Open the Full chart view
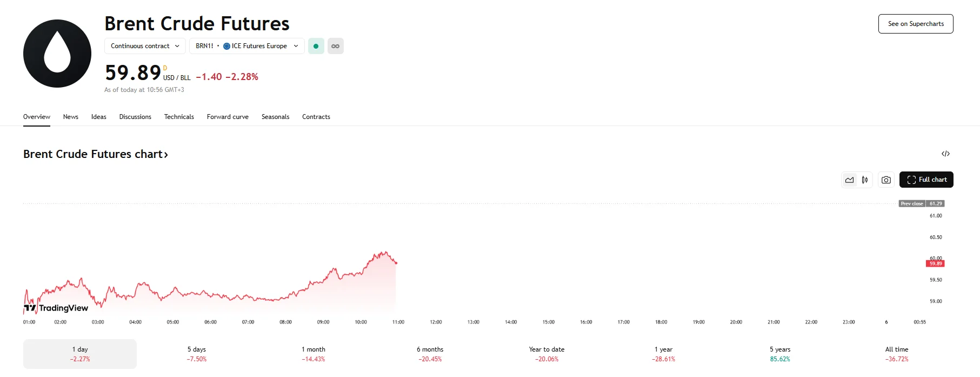 pyautogui.click(x=926, y=180)
